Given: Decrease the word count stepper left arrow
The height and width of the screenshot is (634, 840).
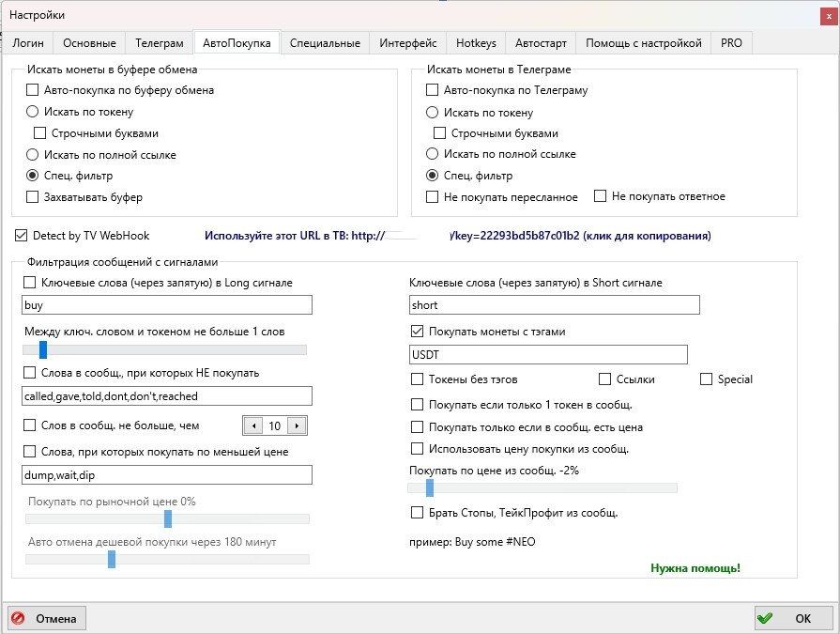Looking at the screenshot, I should (x=252, y=425).
